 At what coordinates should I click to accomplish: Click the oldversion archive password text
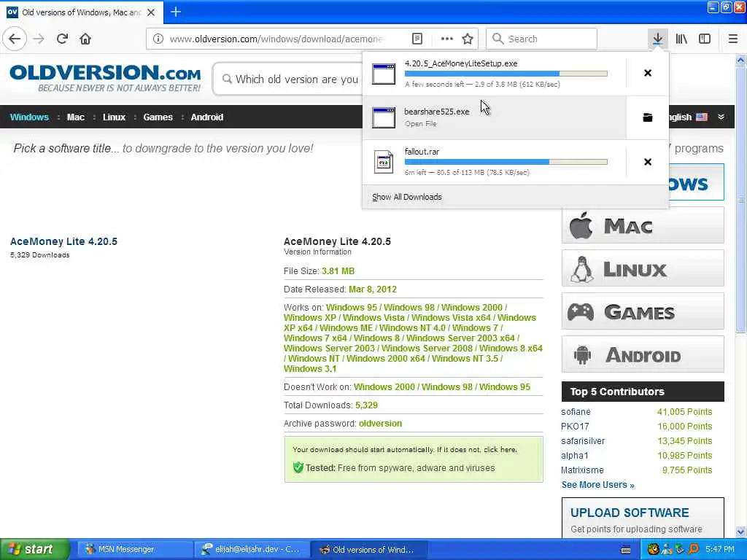[x=380, y=424]
